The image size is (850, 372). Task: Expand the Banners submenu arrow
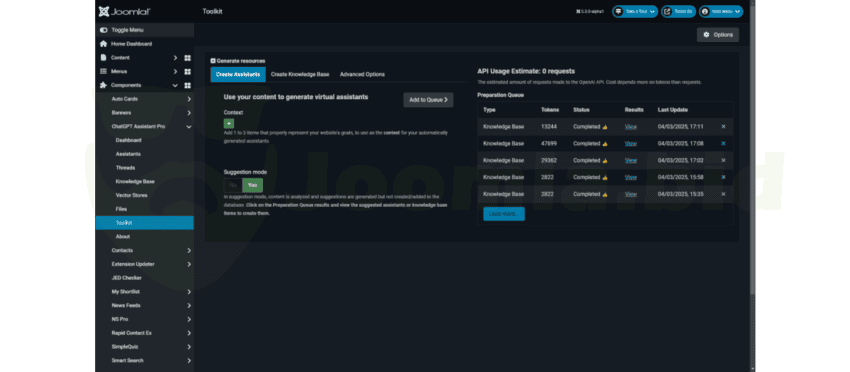coord(189,113)
